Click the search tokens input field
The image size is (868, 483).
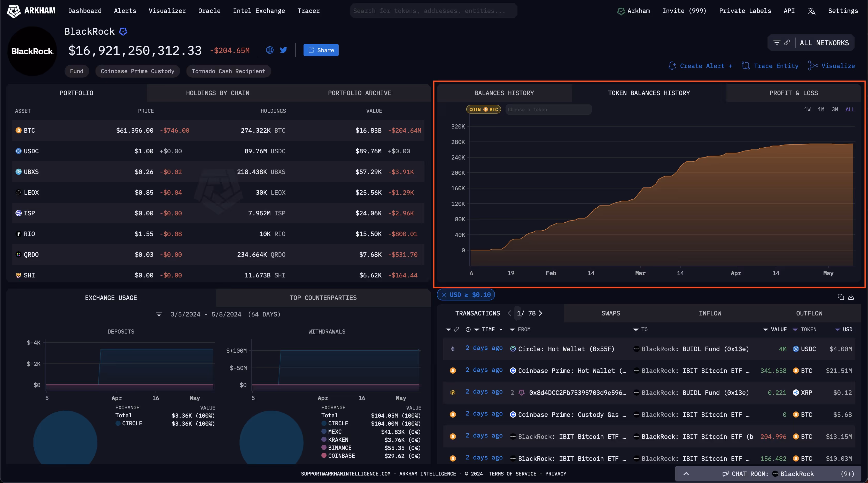(433, 11)
